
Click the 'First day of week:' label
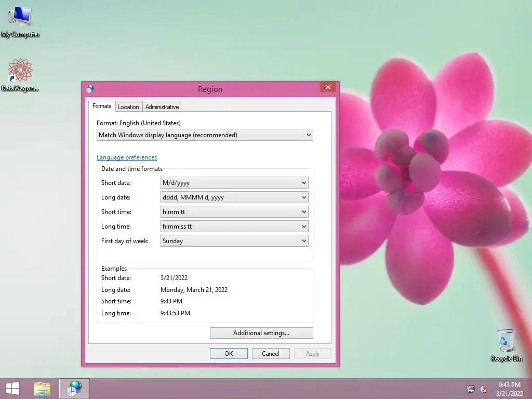coord(125,241)
